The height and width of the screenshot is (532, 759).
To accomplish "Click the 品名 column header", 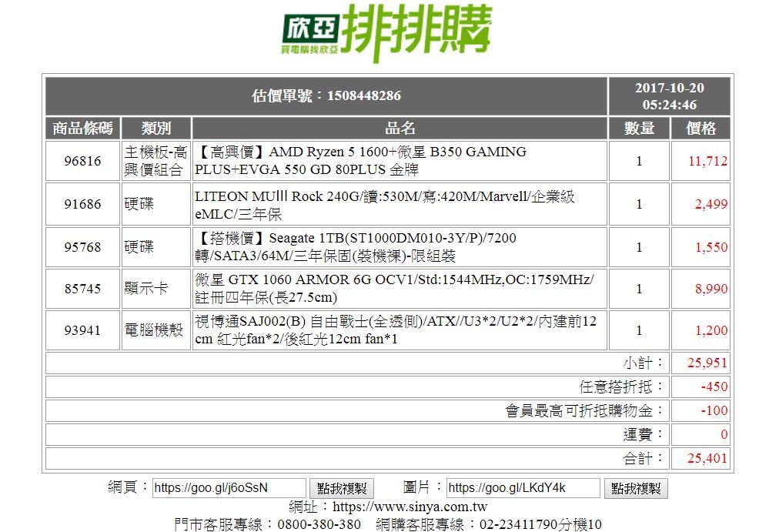I will coord(400,129).
